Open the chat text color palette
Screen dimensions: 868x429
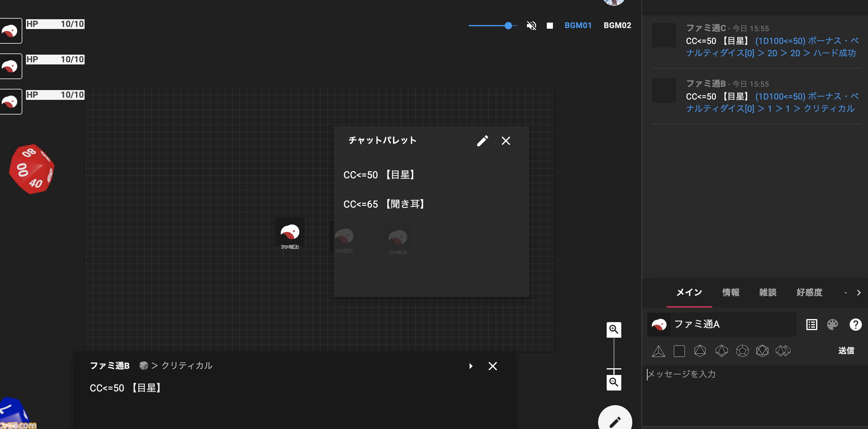(832, 325)
